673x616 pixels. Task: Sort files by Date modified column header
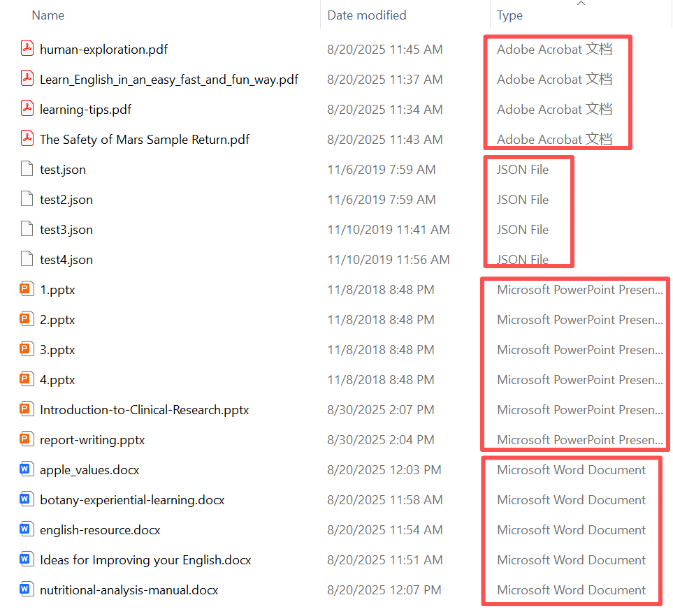point(367,15)
